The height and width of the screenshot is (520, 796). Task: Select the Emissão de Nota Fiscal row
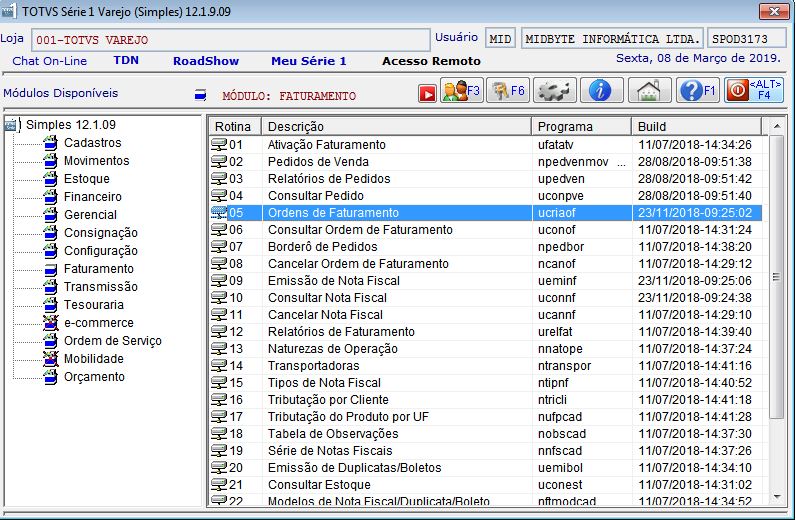pos(485,281)
